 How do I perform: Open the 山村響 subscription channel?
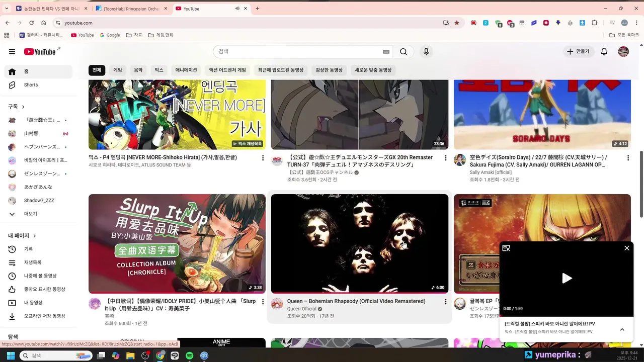(x=38, y=134)
